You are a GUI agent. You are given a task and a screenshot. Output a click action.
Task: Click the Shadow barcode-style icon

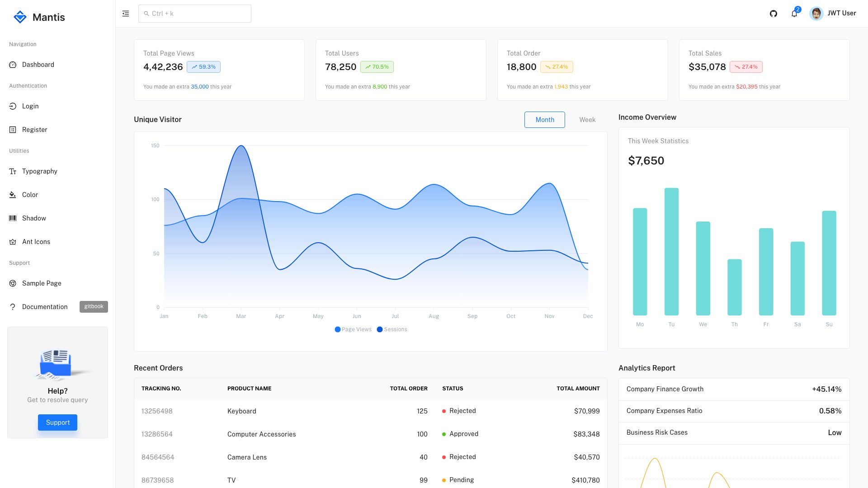(13, 218)
